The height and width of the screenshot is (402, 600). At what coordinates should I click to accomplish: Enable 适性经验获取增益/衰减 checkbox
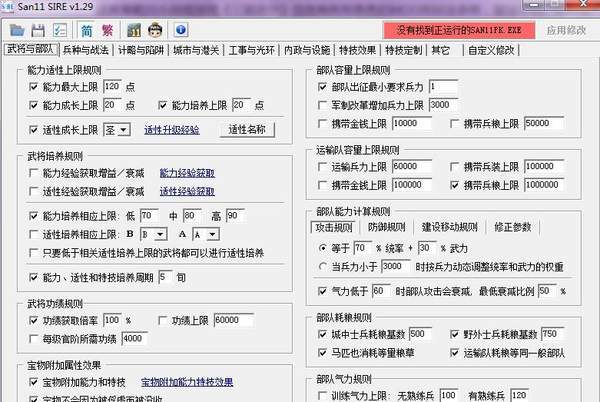33,191
